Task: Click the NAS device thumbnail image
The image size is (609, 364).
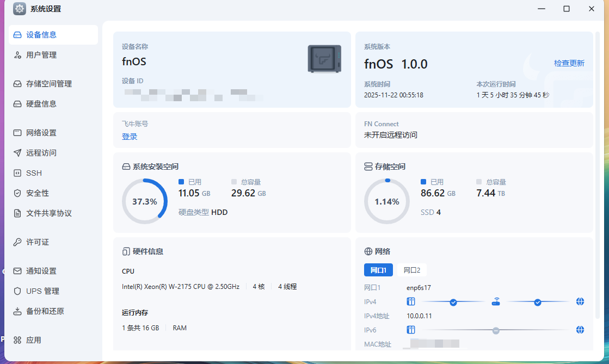Action: point(324,59)
